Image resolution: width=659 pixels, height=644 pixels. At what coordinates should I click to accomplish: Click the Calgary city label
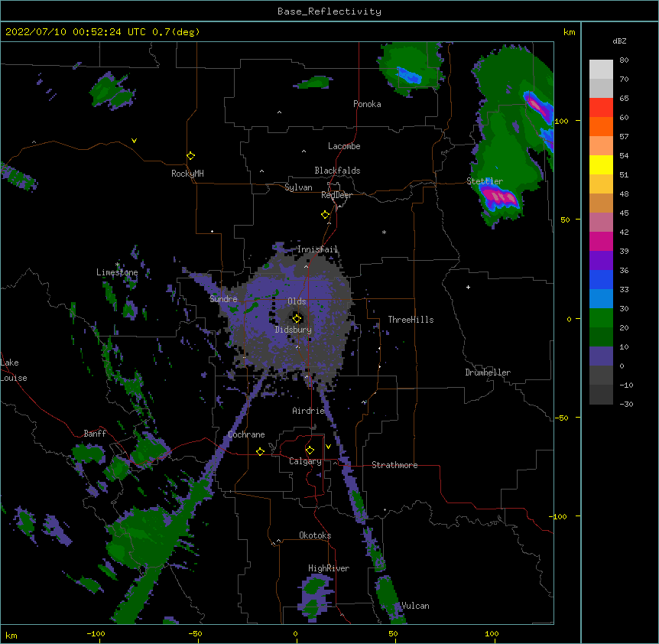click(x=306, y=461)
